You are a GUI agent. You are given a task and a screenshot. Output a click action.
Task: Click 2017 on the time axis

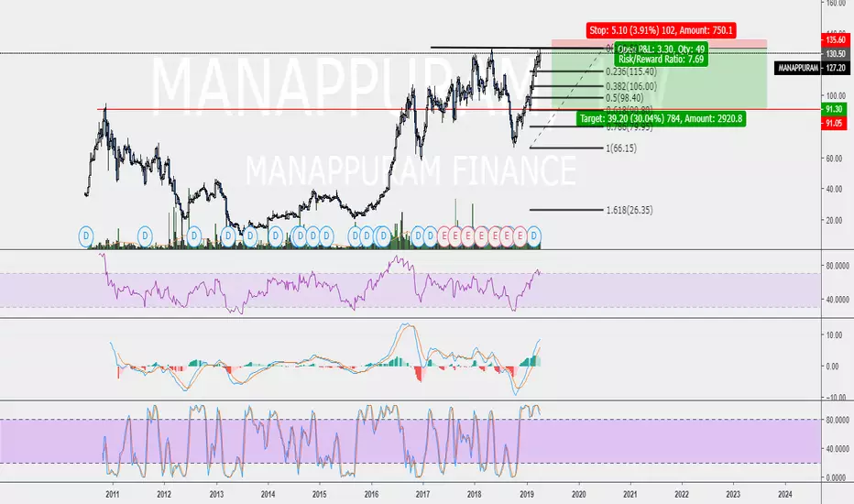[x=423, y=494]
